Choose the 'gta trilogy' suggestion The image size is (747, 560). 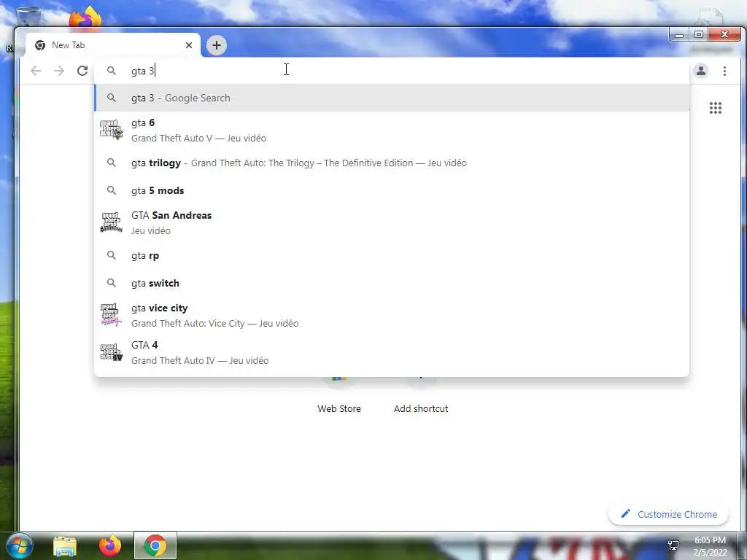(392, 163)
